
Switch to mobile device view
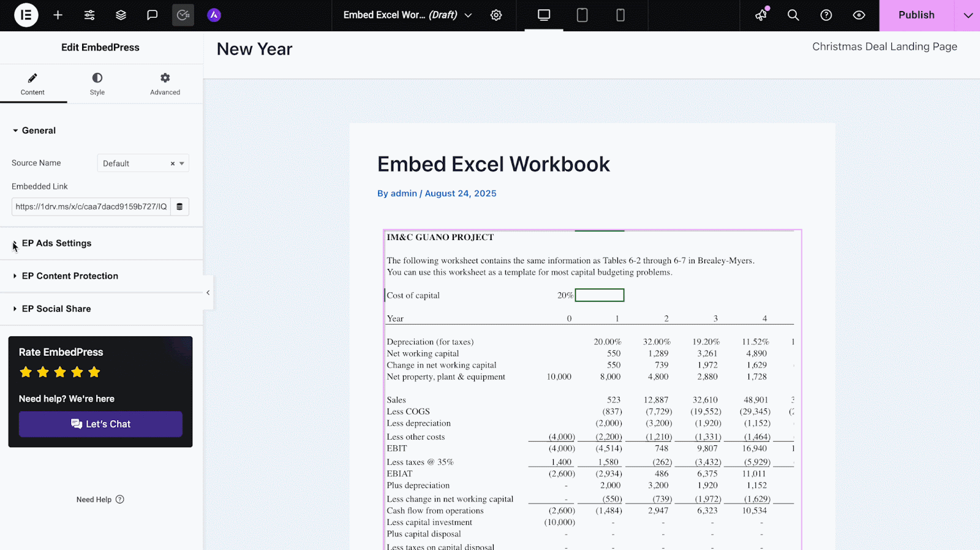[620, 15]
